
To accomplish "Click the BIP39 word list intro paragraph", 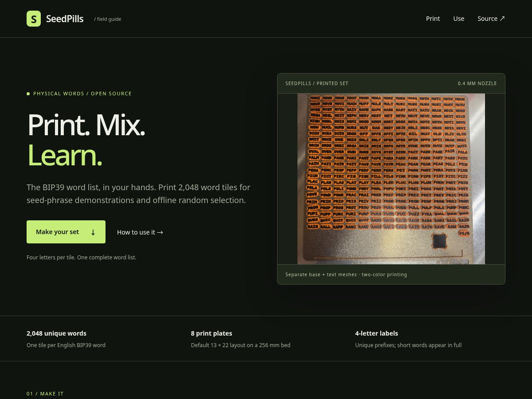I will click(138, 194).
